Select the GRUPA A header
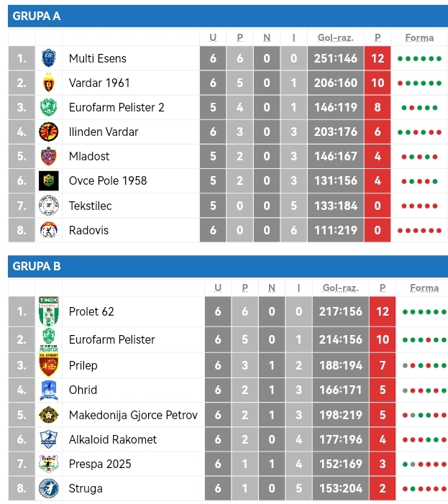448x504 pixels. tap(37, 16)
